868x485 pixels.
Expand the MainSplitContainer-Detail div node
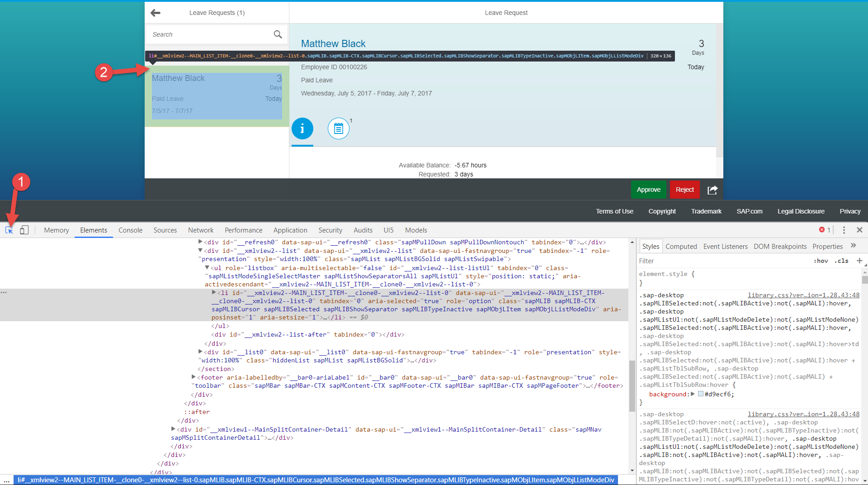point(173,429)
